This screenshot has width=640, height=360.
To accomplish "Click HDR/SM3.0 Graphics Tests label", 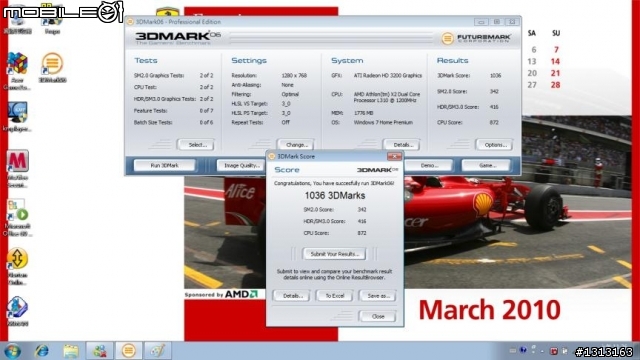I will (164, 99).
